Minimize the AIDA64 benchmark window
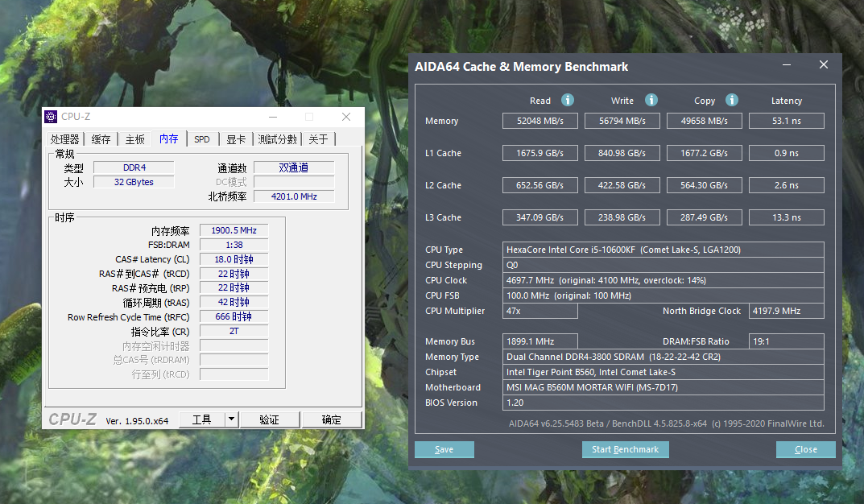Image resolution: width=864 pixels, height=504 pixels. point(787,65)
